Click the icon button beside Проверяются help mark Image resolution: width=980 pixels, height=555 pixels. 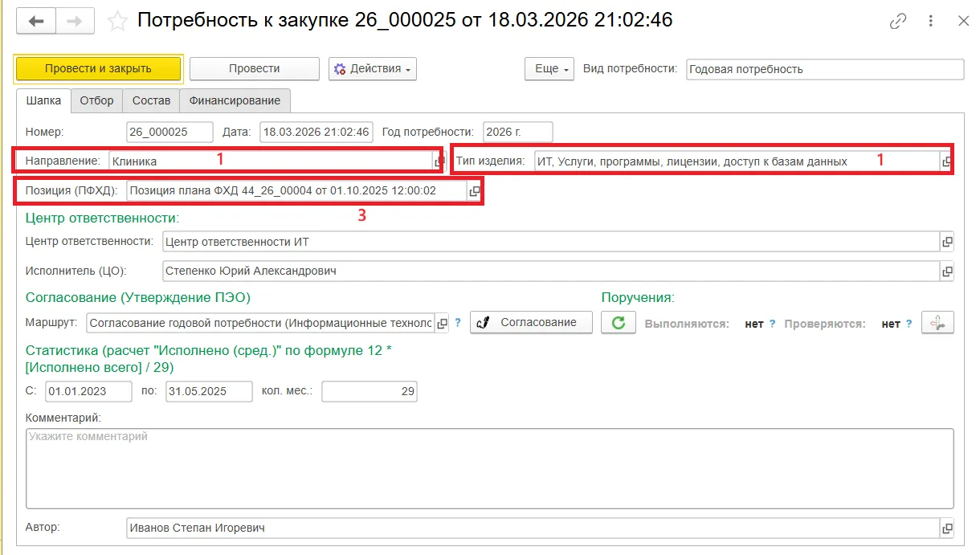point(937,323)
